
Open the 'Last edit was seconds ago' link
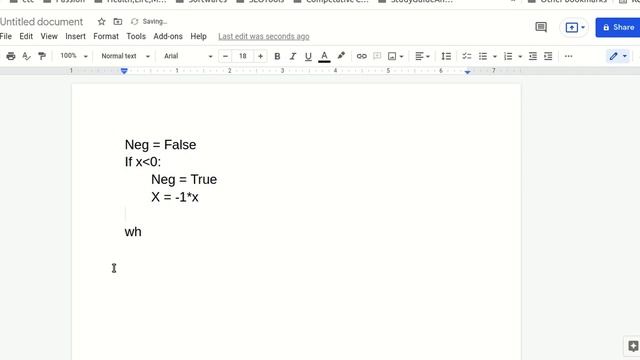(264, 36)
